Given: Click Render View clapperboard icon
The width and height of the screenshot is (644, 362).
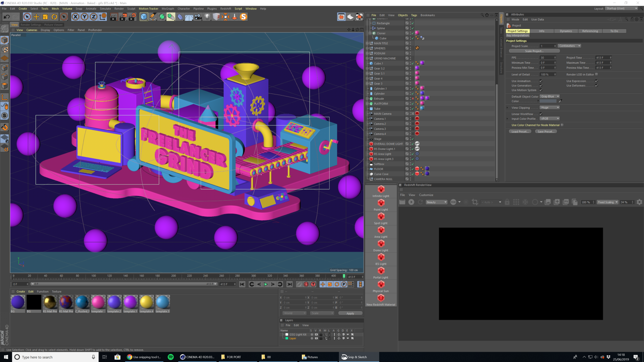Looking at the screenshot, I should pyautogui.click(x=113, y=17).
